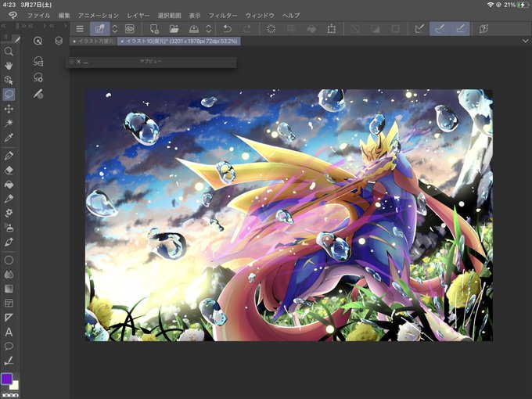This screenshot has width=532, height=399.
Task: Open the tool palette hamburger menu
Action: tap(5, 37)
